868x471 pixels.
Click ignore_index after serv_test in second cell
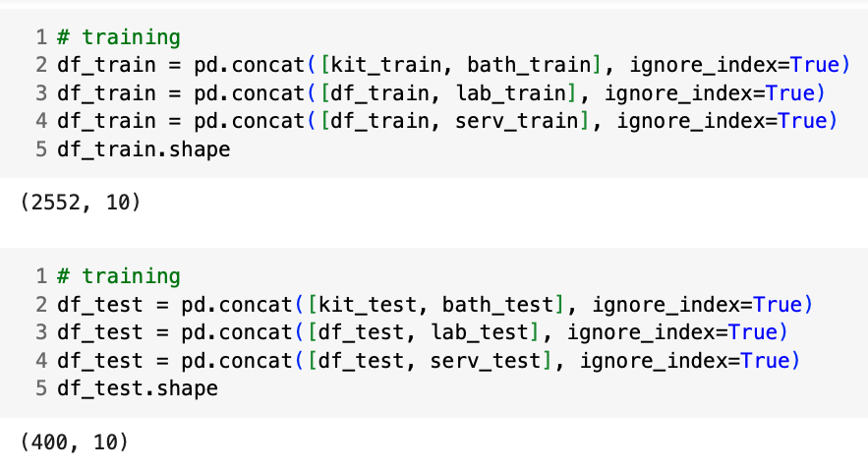(x=654, y=361)
